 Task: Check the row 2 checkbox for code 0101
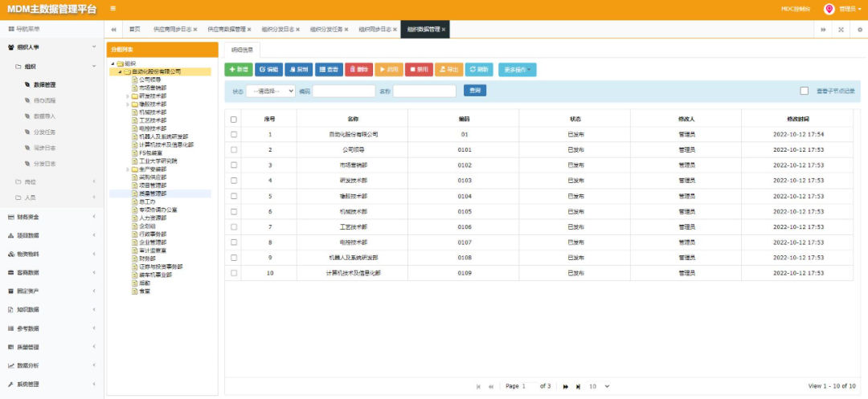point(234,150)
